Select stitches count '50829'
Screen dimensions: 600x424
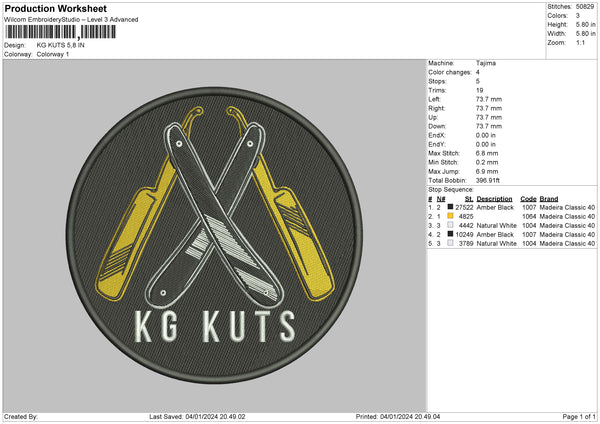coord(585,7)
